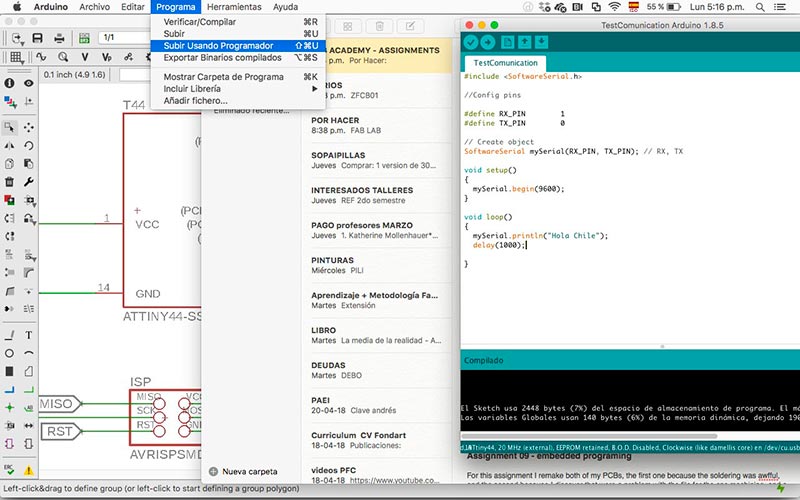800x500 pixels.
Task: Click Nueva carpeta in Notes
Action: click(243, 471)
